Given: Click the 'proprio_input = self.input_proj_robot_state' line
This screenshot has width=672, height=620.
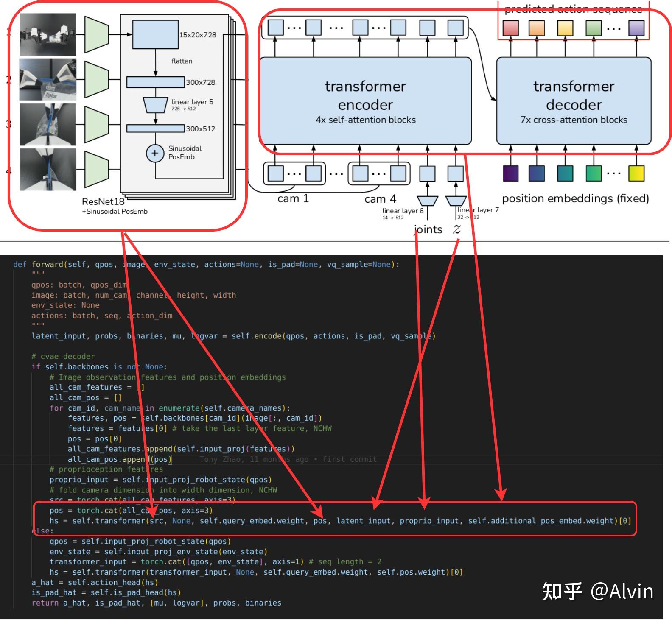Looking at the screenshot, I should [160, 480].
